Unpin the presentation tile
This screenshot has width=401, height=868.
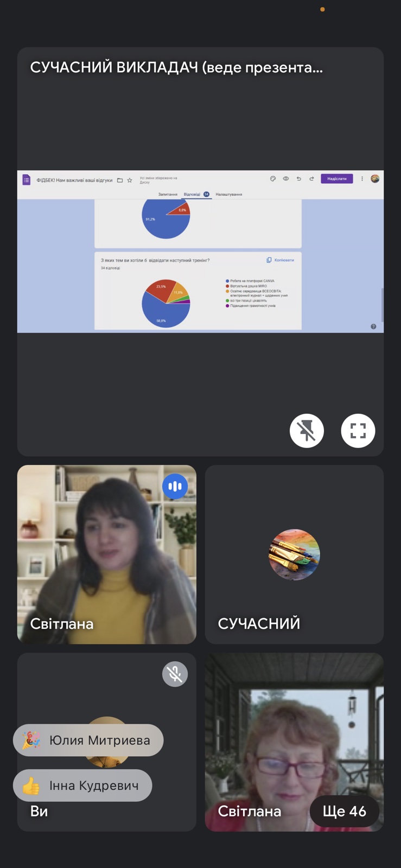(307, 431)
